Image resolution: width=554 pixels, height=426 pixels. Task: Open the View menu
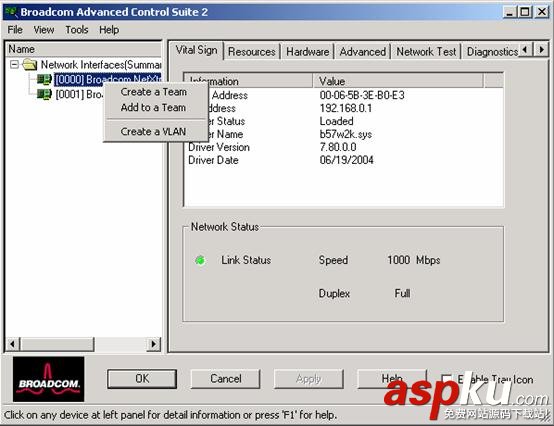(x=44, y=30)
